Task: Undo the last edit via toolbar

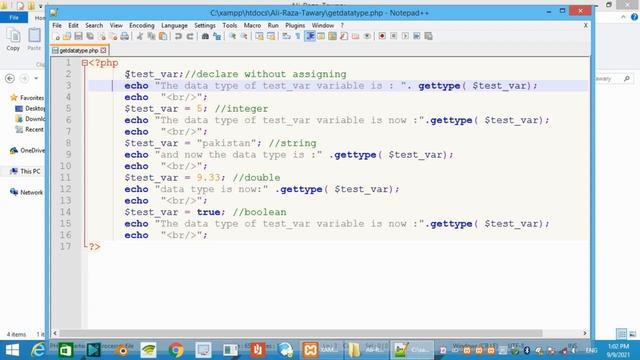Action: [178, 36]
